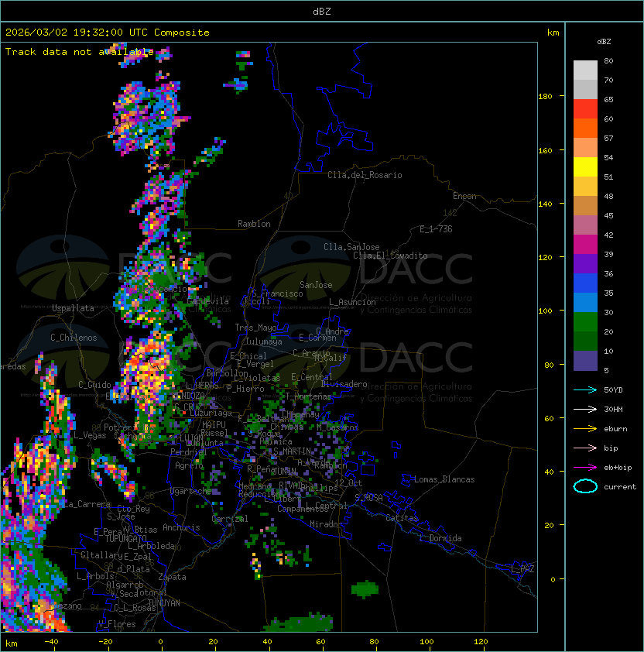Click the 'current' legend label
This screenshot has height=652, width=644.
click(620, 487)
